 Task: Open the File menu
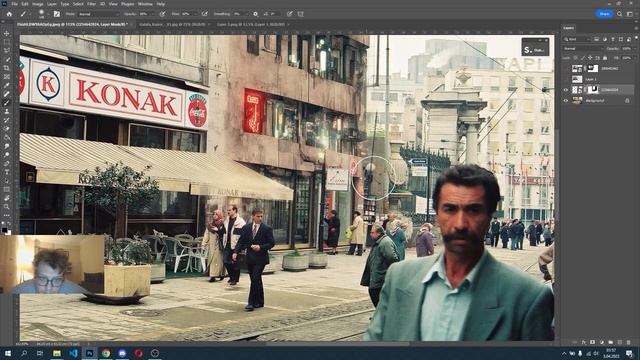14,4
